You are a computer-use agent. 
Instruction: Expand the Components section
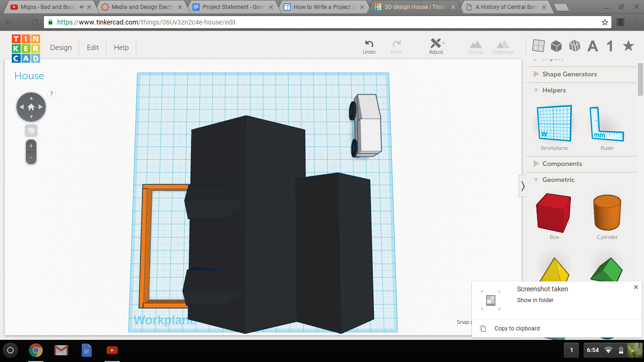point(561,164)
